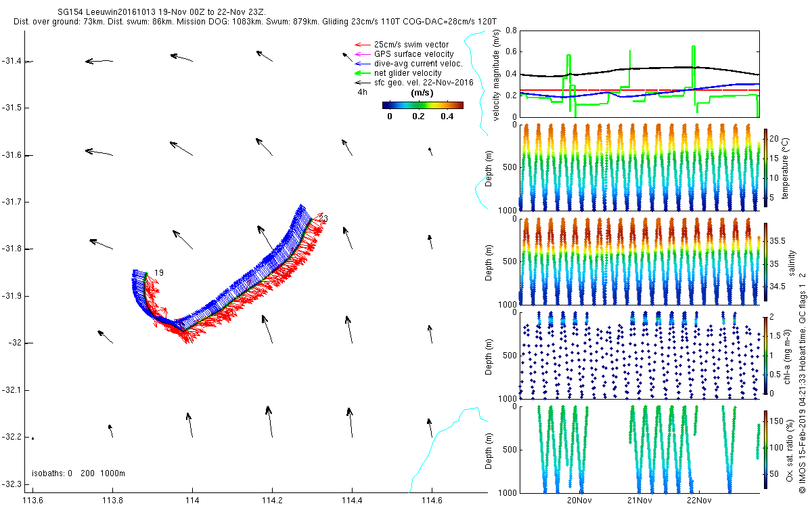The width and height of the screenshot is (812, 508).
Task: Click the velocity (m/s) horizontal colorbar
Action: pyautogui.click(x=422, y=105)
